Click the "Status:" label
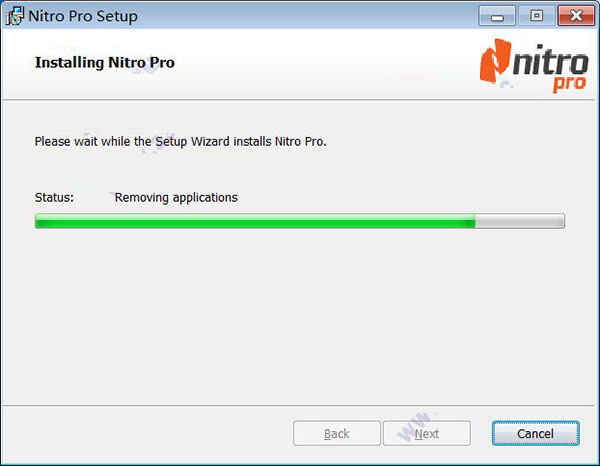 pyautogui.click(x=54, y=197)
